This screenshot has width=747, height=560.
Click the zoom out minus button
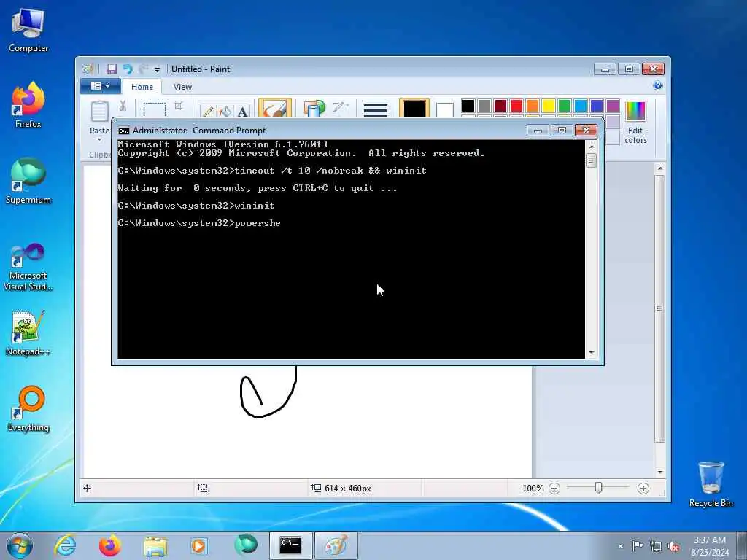(x=554, y=489)
